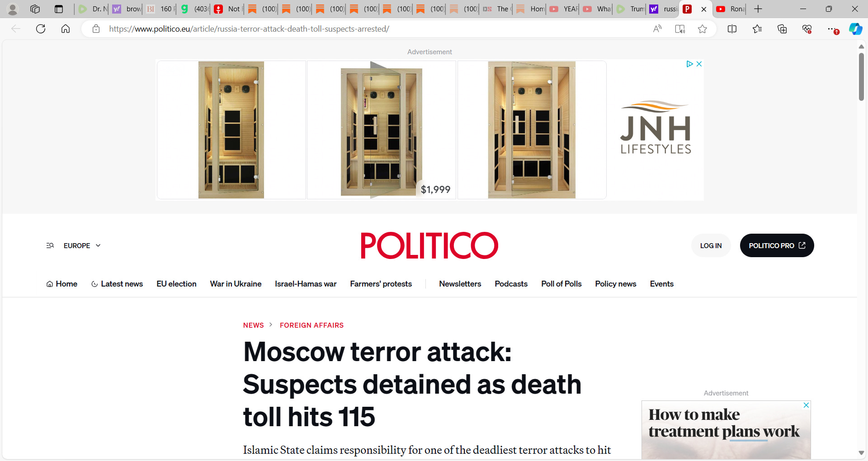Image resolution: width=868 pixels, height=461 pixels.
Task: Open Copilot sidebar icon
Action: 855,29
